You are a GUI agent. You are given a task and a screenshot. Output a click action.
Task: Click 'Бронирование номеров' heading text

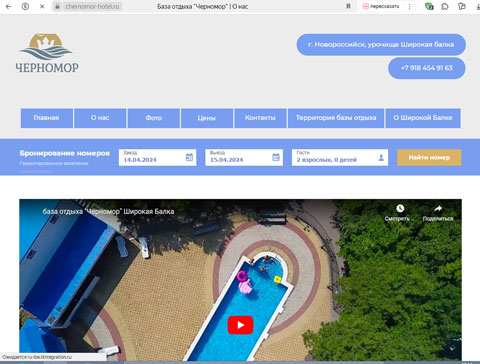click(65, 153)
